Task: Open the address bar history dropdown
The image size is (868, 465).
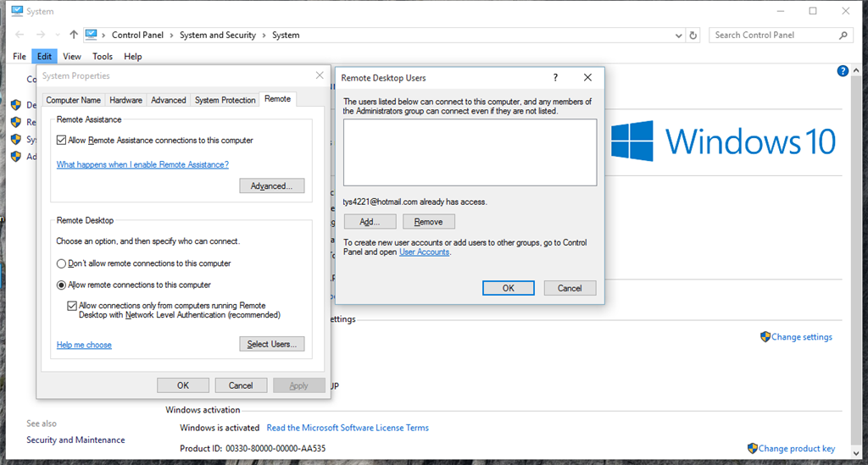Action: pos(679,36)
